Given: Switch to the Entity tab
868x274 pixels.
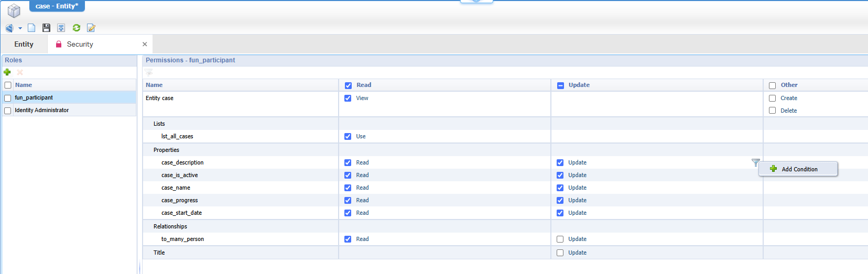Looking at the screenshot, I should coord(24,45).
